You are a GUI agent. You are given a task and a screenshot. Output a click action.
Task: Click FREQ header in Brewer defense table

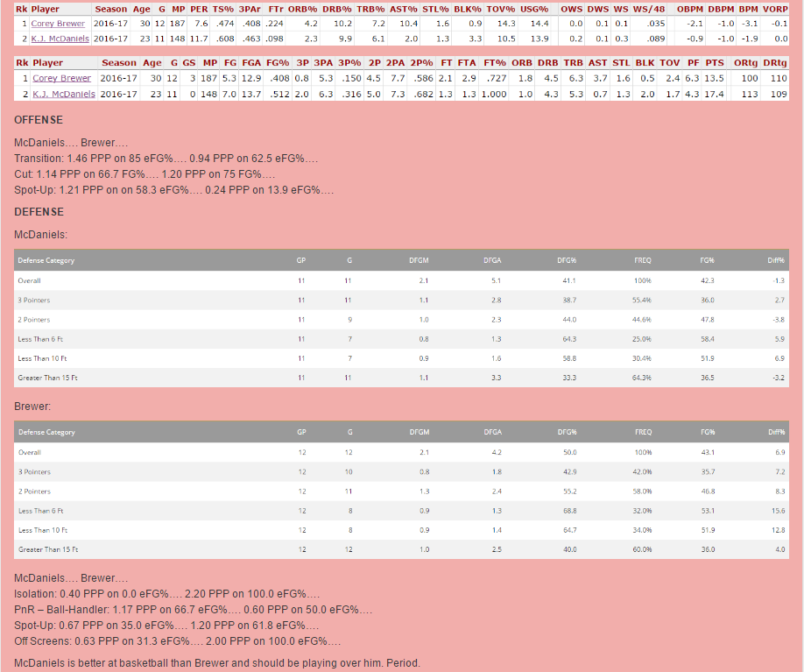coord(643,432)
